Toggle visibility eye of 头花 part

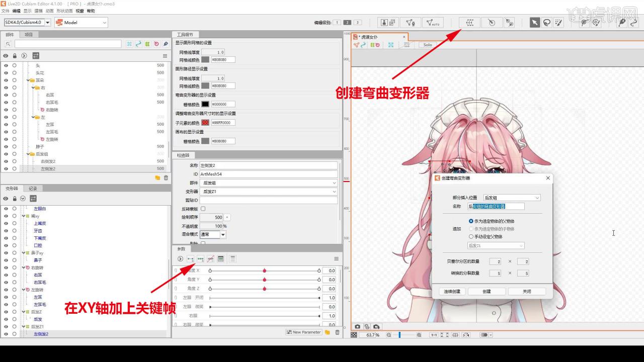[x=6, y=73]
